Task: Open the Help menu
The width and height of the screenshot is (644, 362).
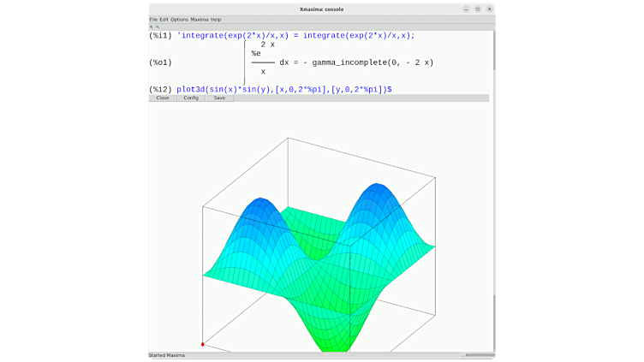Action: click(x=216, y=19)
